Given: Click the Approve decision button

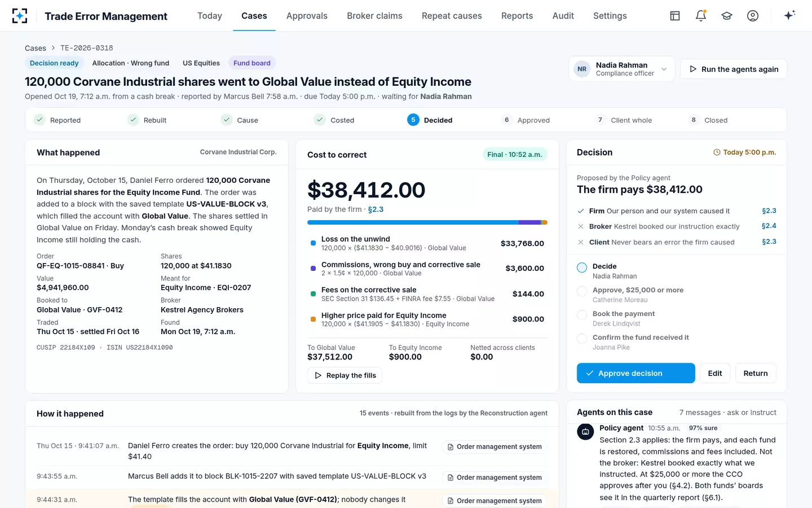Looking at the screenshot, I should [636, 373].
